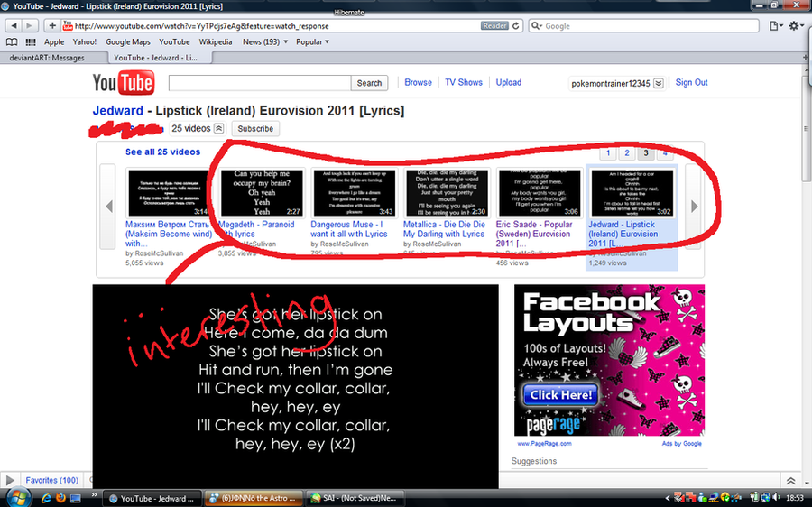
Task: Click Eric Saade - Popular title link
Action: point(534,234)
